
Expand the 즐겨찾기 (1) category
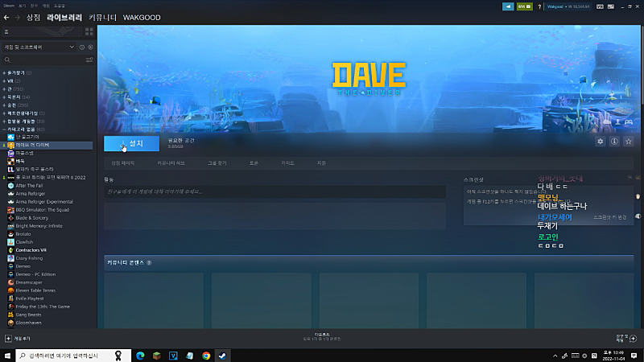click(x=4, y=73)
